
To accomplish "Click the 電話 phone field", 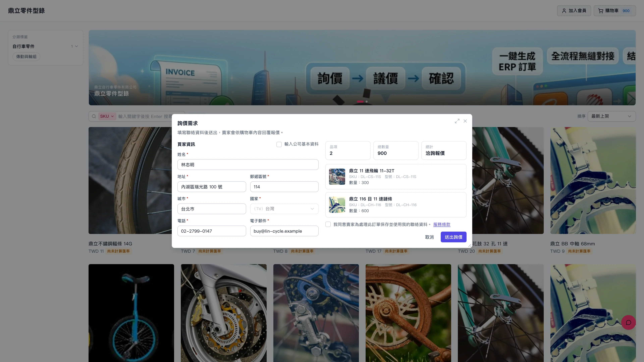I will 211,231.
